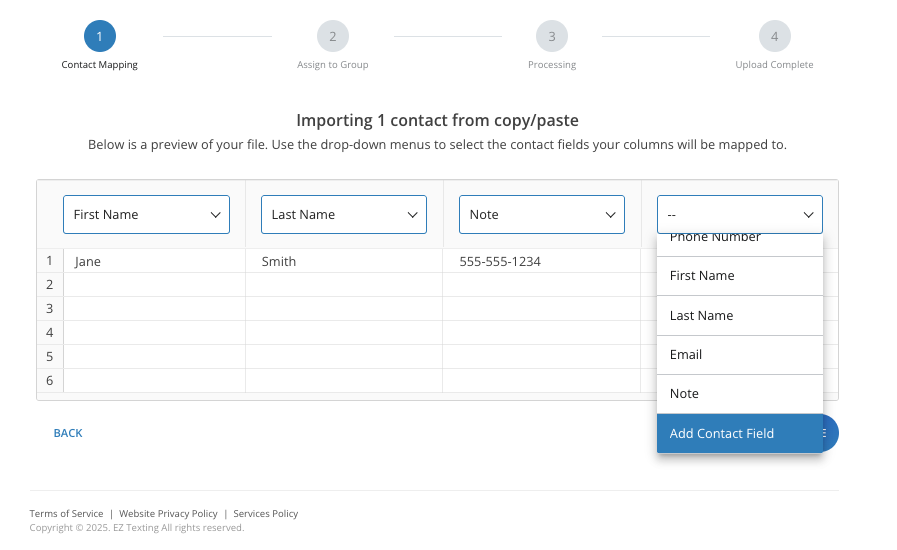Click the 'Importing 1 contact from copy/paste' heading
The width and height of the screenshot is (897, 550).
pyautogui.click(x=438, y=120)
